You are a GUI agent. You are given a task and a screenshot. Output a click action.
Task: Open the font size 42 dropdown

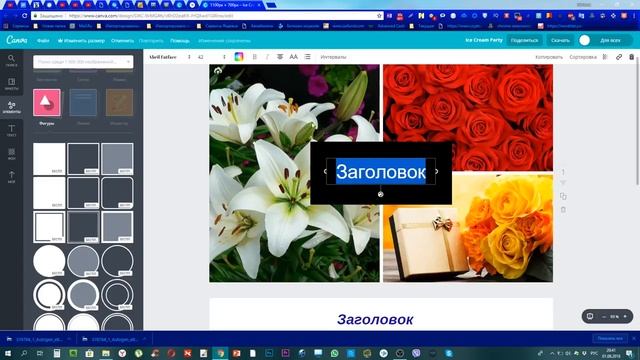(x=211, y=57)
